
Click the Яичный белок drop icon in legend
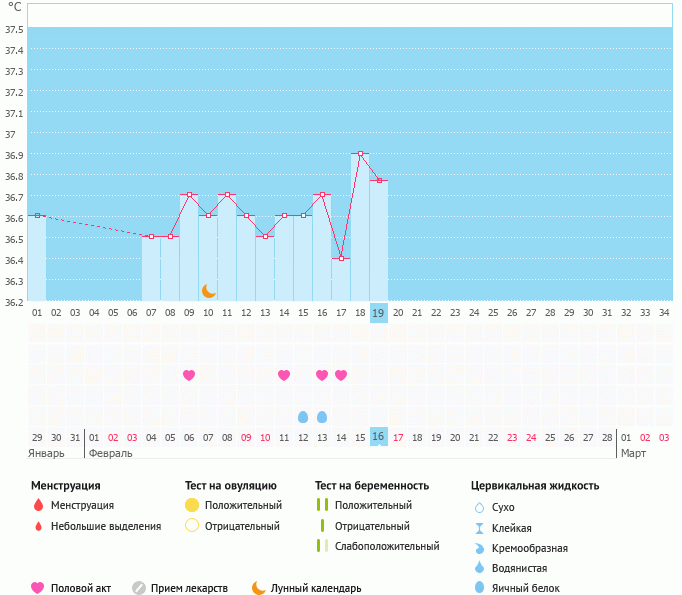(x=479, y=588)
